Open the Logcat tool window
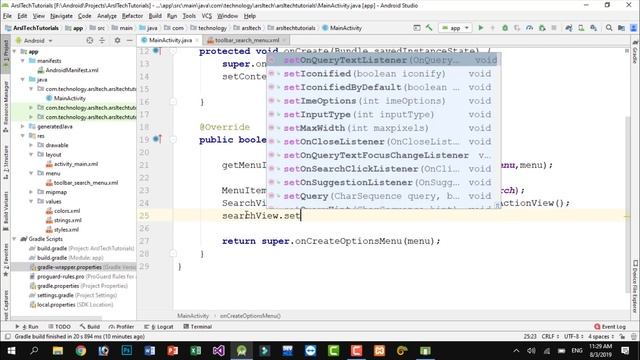640x360 pixels. click(159, 327)
